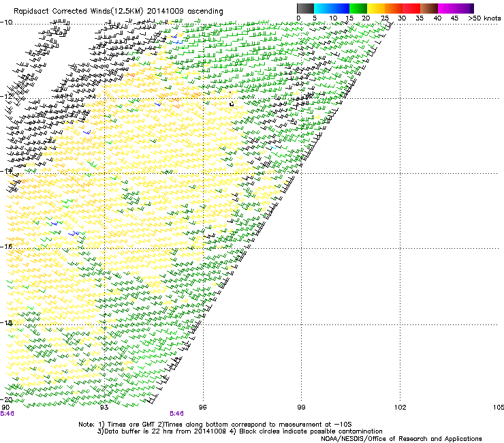Click note "Black circles indicate possible contamination"
The height and width of the screenshot is (443, 504).
[310, 431]
